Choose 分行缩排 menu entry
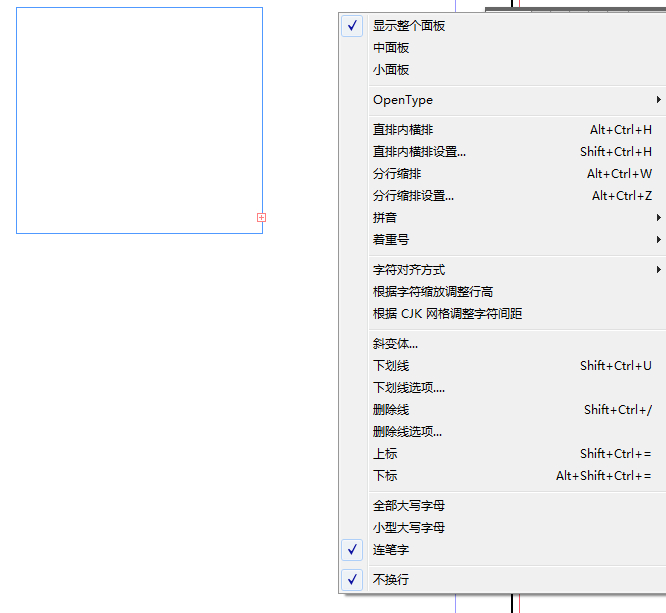This screenshot has width=666, height=613. click(503, 174)
